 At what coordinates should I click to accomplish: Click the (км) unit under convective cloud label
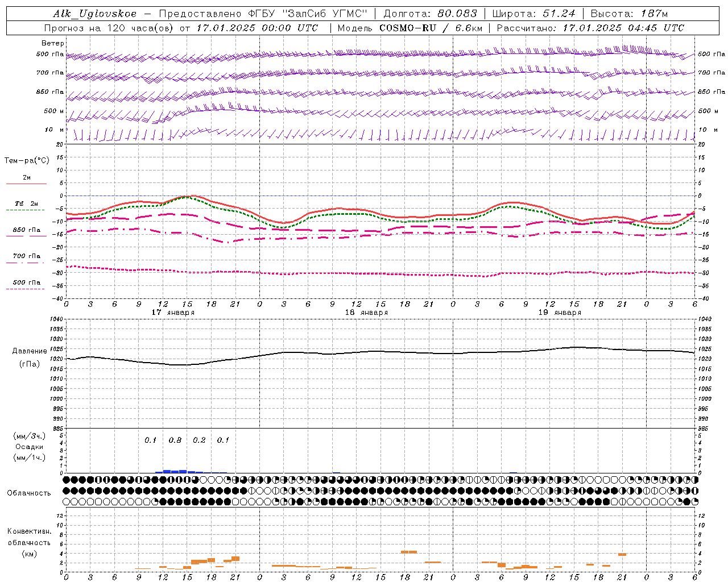tap(29, 554)
